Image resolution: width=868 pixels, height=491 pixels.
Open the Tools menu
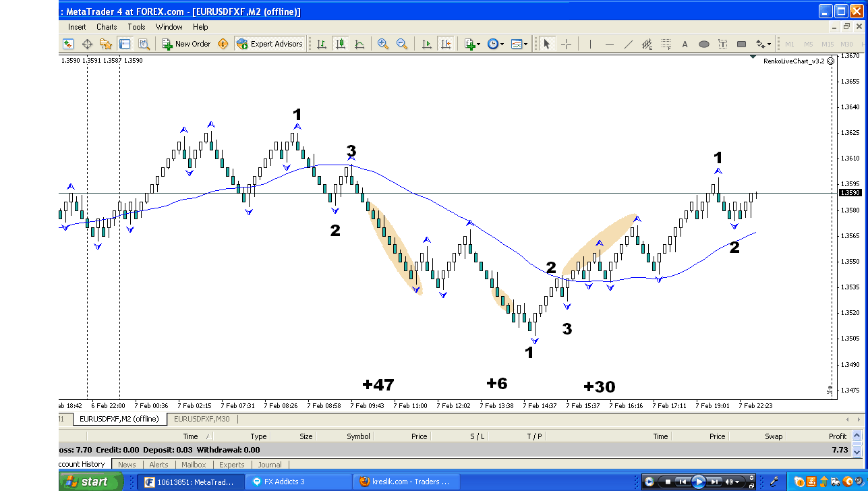click(x=136, y=27)
